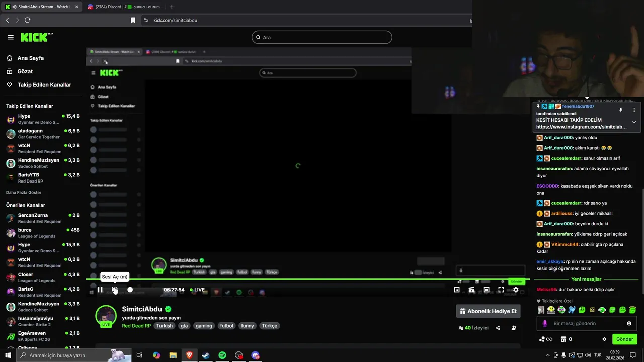Bookmark page via address bar icon

(133, 20)
